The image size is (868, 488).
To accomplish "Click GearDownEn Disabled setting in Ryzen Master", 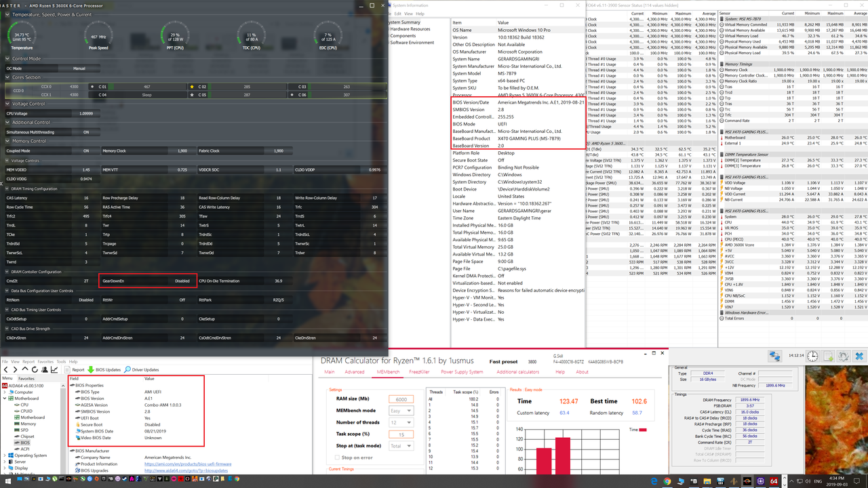I will click(148, 281).
